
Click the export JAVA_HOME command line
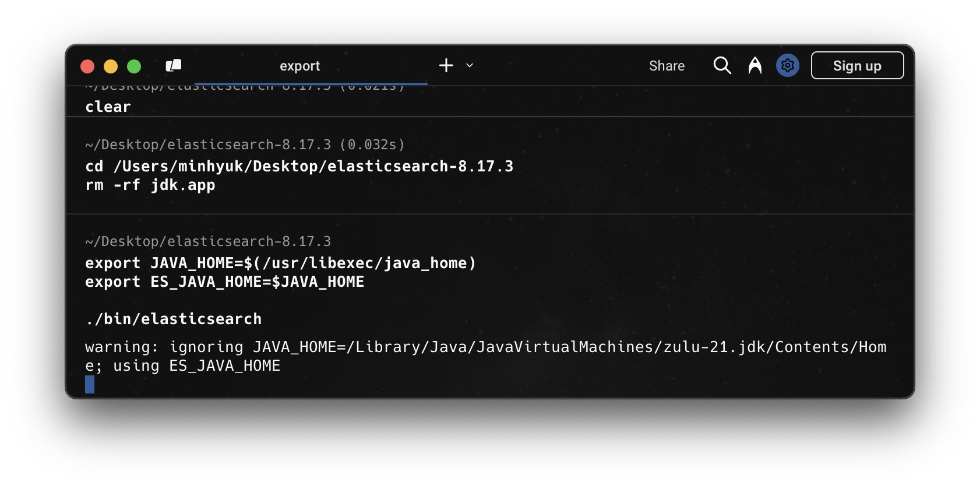click(x=280, y=263)
